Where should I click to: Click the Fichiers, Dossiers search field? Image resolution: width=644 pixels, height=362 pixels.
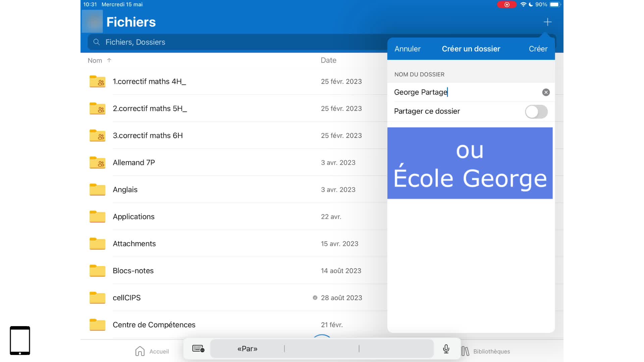point(235,42)
